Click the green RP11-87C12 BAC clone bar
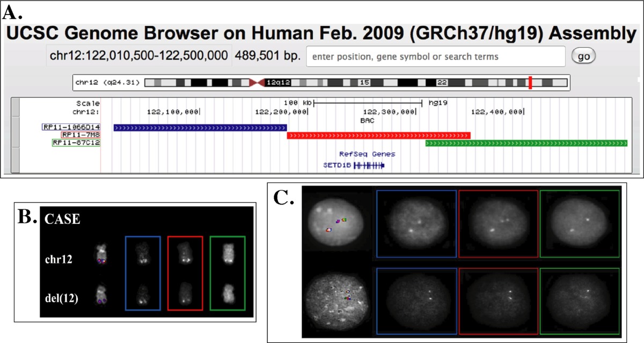The width and height of the screenshot is (644, 343). [x=526, y=143]
